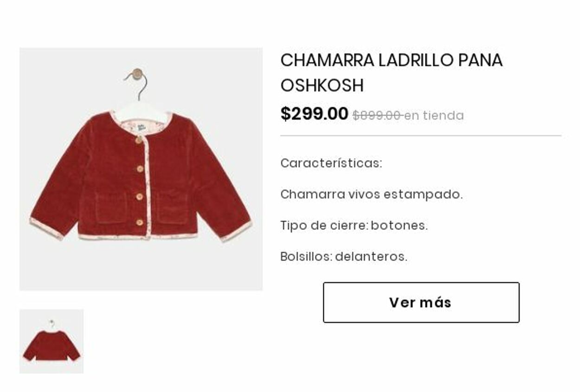Click the "Chamarra vivos estampado." description line
Viewport: 580px width, 392px height.
click(x=372, y=194)
